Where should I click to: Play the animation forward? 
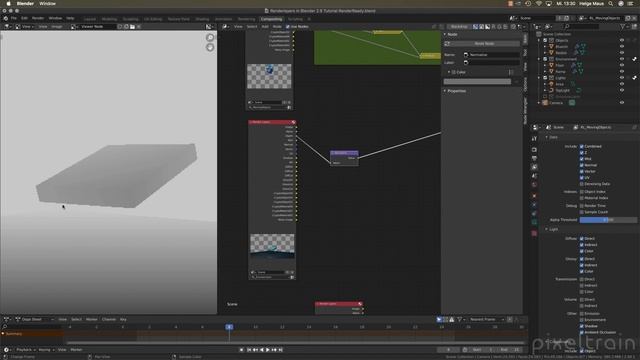pos(268,350)
